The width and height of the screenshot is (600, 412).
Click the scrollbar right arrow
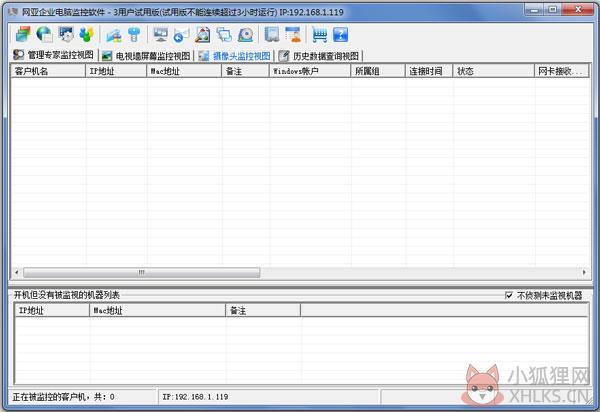[584, 272]
